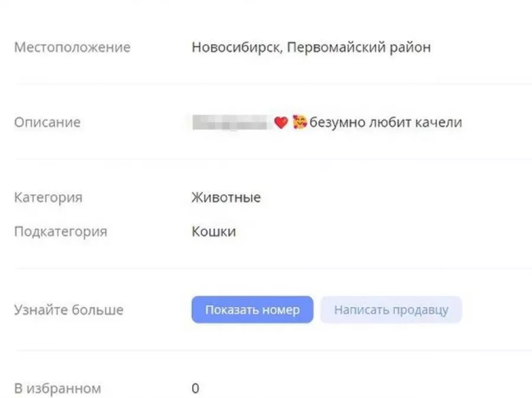This screenshot has width=532, height=398.
Task: Click the blurred name in the description
Action: [x=231, y=123]
